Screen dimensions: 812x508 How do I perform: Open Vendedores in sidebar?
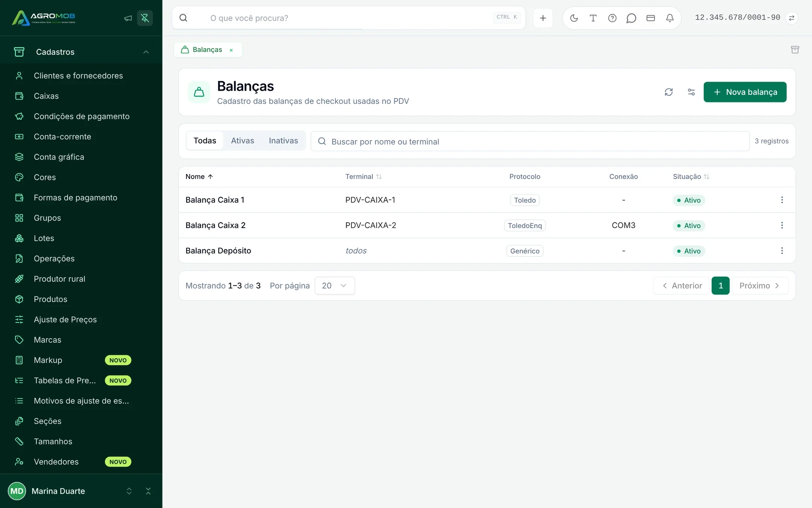pyautogui.click(x=56, y=462)
